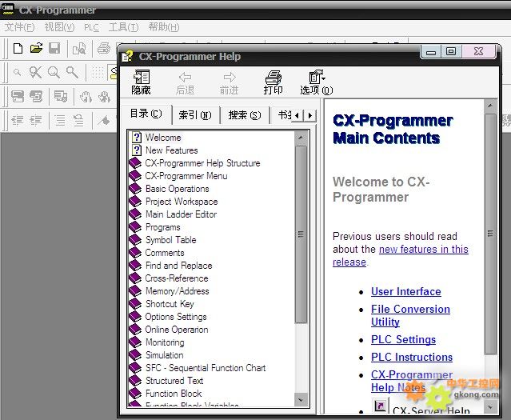The width and height of the screenshot is (511, 420).
Task: Click the question-mark icon next to Welcome
Action: [137, 138]
